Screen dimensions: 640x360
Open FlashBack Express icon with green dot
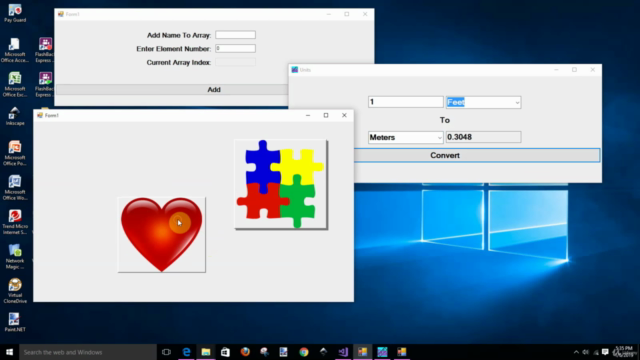coord(45,84)
